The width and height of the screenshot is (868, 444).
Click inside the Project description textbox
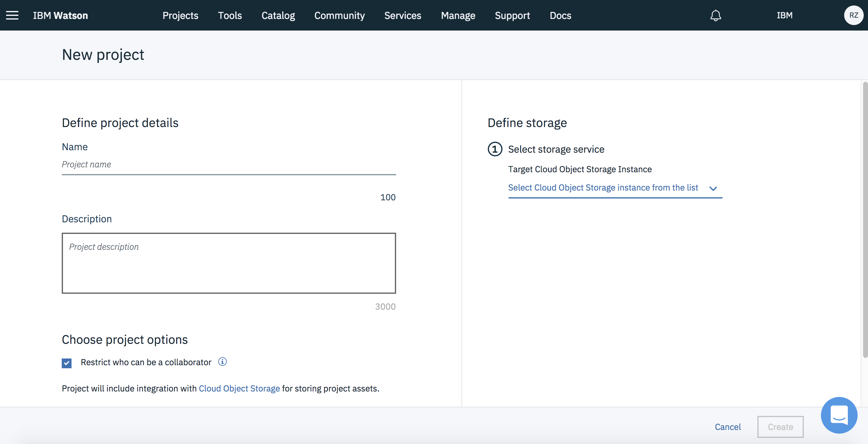coord(228,263)
